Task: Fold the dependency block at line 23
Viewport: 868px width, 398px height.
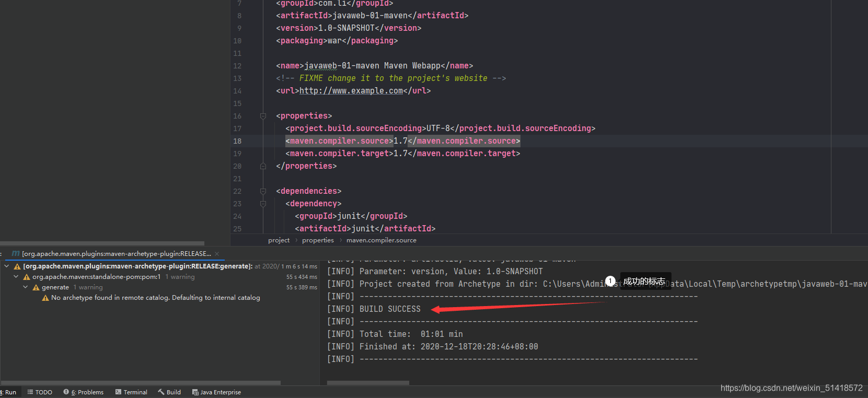Action: pyautogui.click(x=263, y=204)
